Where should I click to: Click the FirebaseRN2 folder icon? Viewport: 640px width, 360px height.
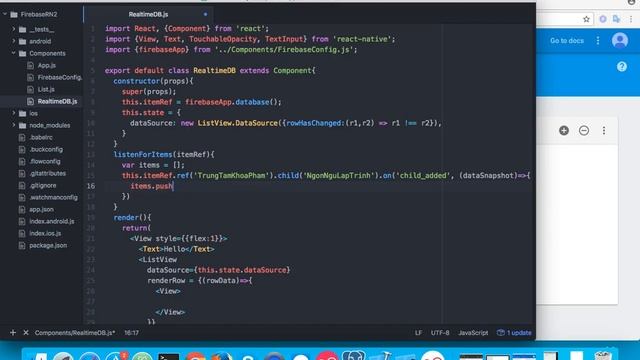[x=14, y=14]
